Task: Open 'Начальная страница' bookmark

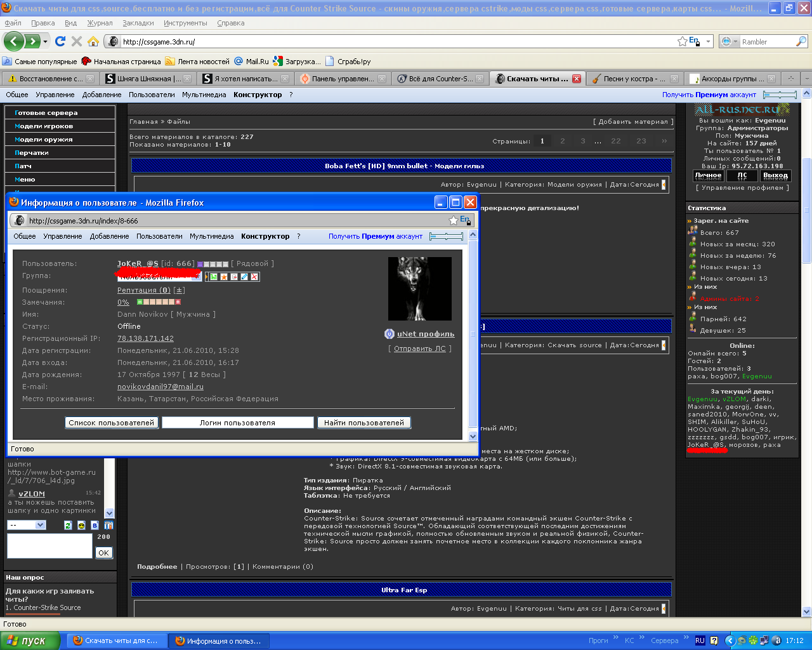Action: coord(121,62)
